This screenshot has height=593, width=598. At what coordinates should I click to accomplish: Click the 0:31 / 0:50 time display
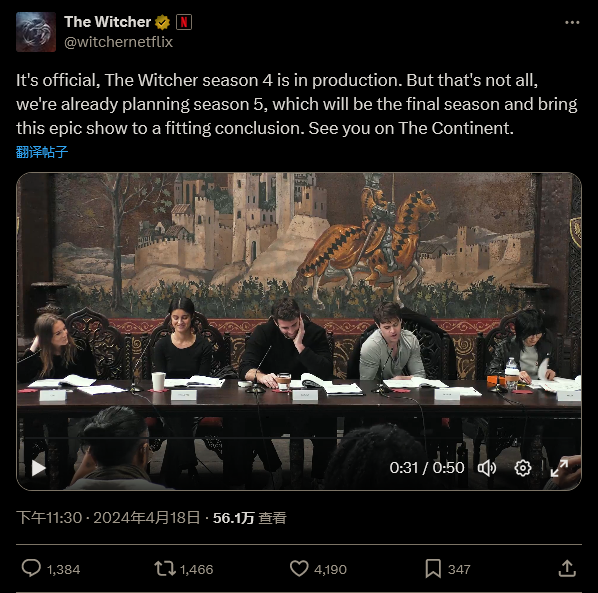tap(427, 468)
